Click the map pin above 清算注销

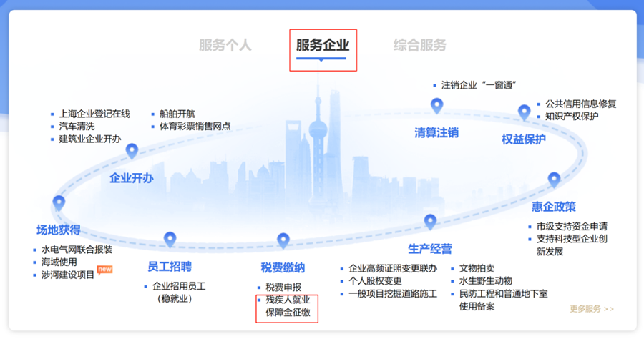tap(436, 106)
